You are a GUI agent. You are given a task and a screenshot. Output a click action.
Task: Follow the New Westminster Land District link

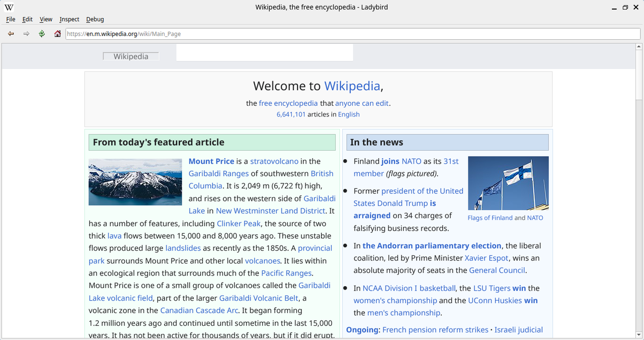(271, 211)
